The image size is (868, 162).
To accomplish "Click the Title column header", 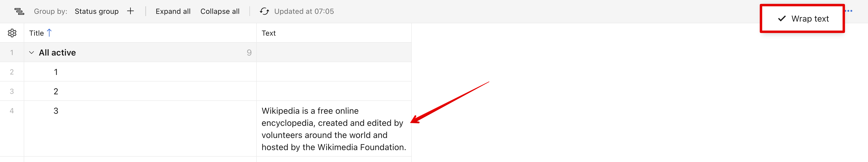I will click(x=36, y=33).
